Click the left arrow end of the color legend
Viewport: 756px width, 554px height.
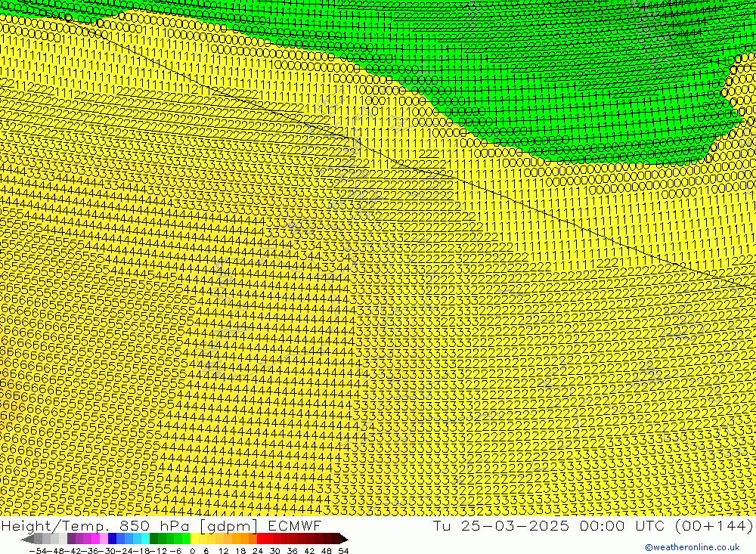(27, 539)
